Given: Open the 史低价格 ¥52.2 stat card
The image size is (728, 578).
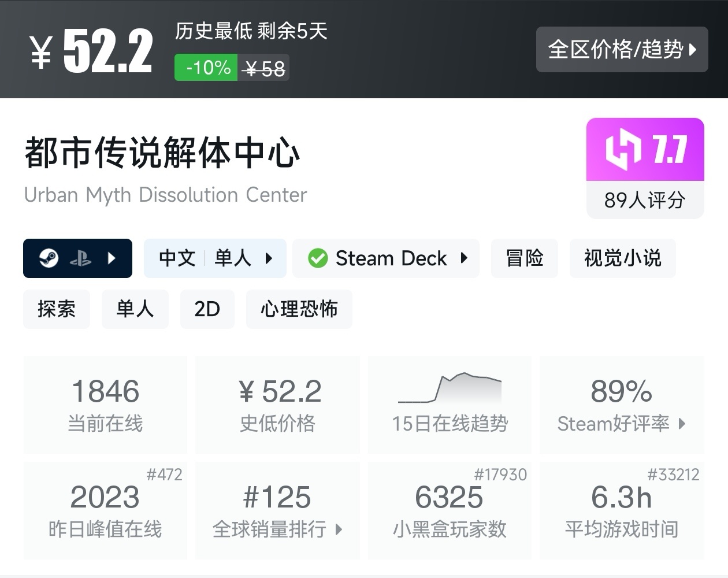Looking at the screenshot, I should coord(277,405).
